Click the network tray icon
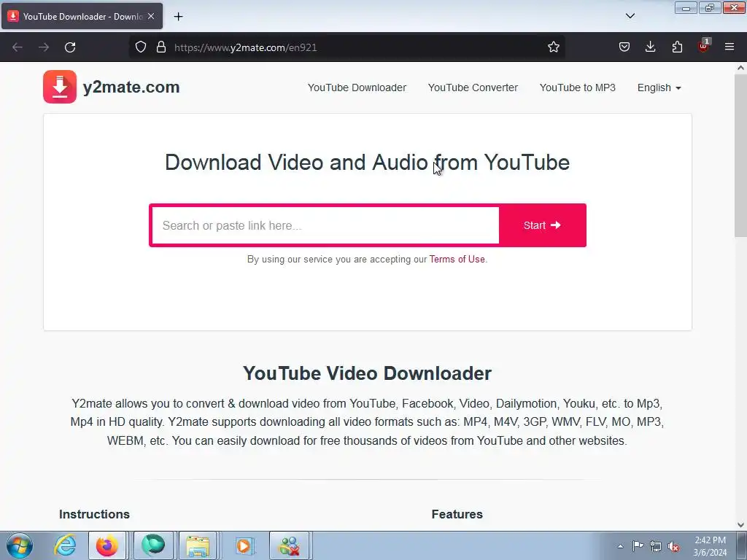Viewport: 747px width, 560px height. point(656,546)
